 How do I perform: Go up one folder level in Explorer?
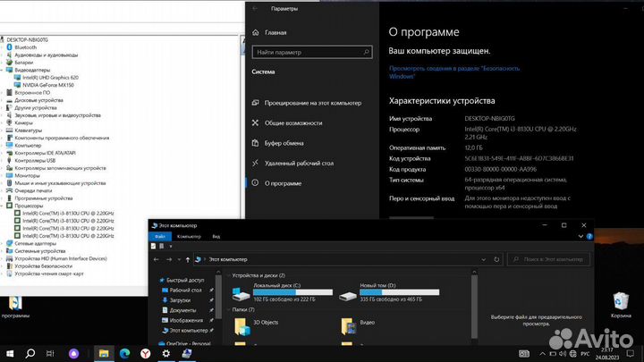tap(188, 259)
